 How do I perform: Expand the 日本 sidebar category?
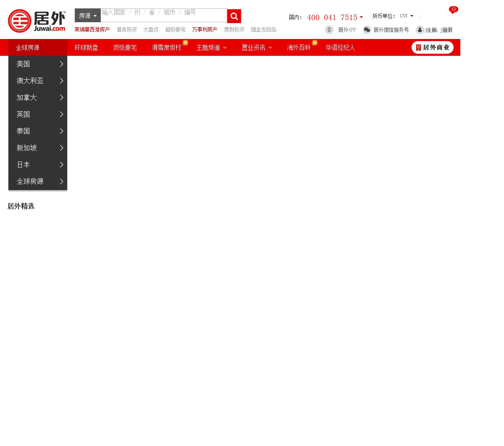click(38, 165)
